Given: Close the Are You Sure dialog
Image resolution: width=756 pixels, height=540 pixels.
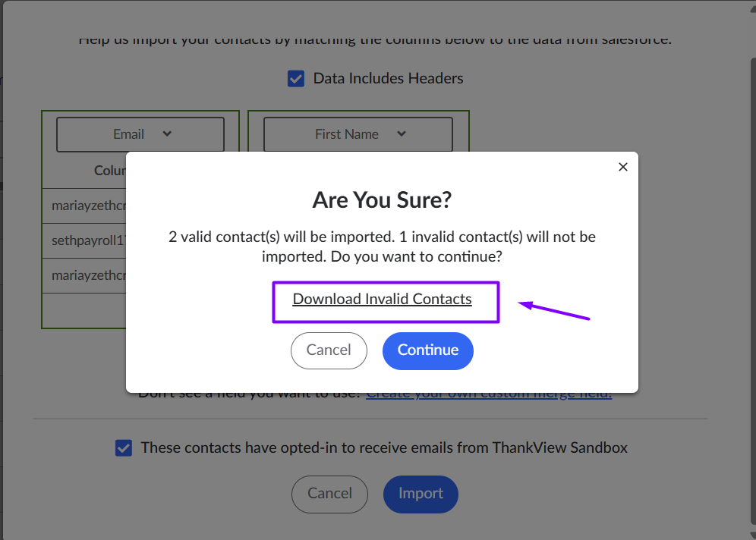Looking at the screenshot, I should (623, 167).
